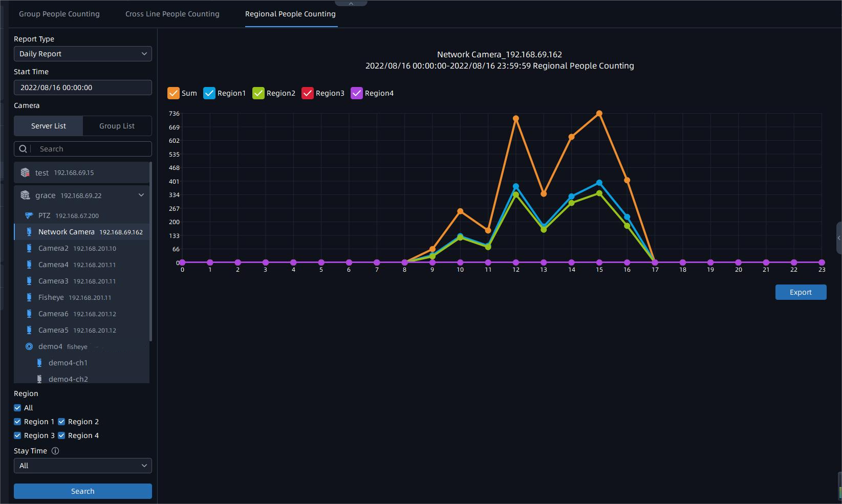
Task: Open the Stay Time dropdown
Action: pos(82,466)
